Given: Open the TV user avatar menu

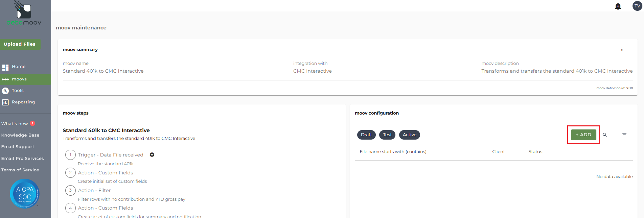Looking at the screenshot, I should 637,6.
